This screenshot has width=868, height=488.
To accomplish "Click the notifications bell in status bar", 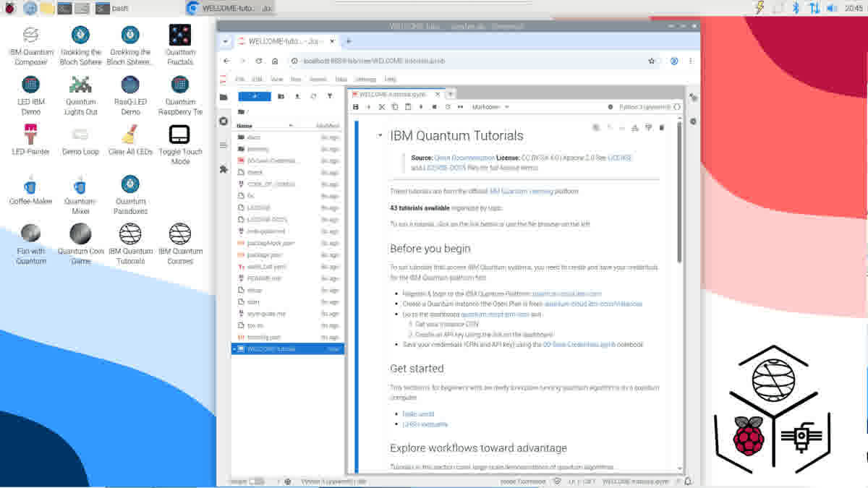I will pyautogui.click(x=688, y=481).
